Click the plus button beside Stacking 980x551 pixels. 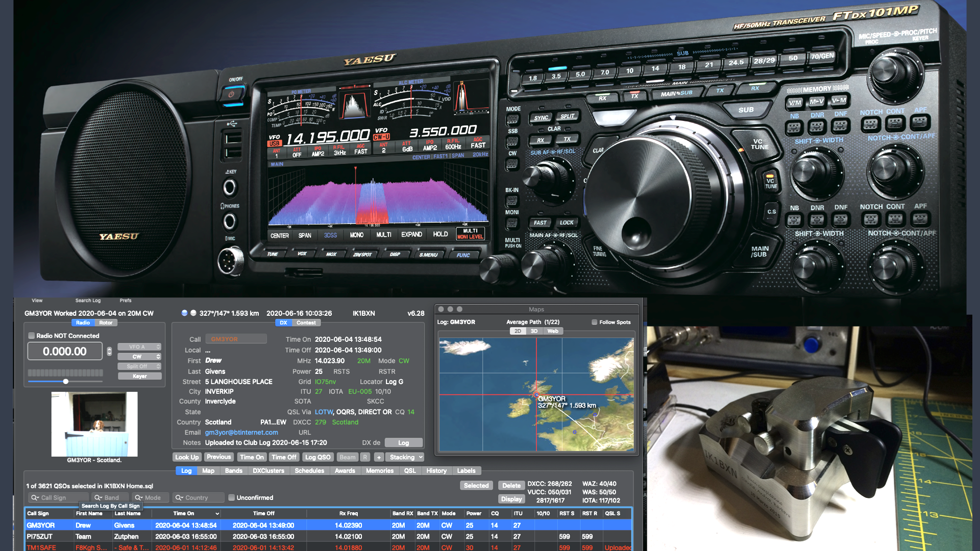click(x=379, y=457)
